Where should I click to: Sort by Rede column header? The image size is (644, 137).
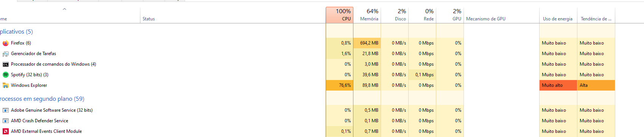click(422, 15)
